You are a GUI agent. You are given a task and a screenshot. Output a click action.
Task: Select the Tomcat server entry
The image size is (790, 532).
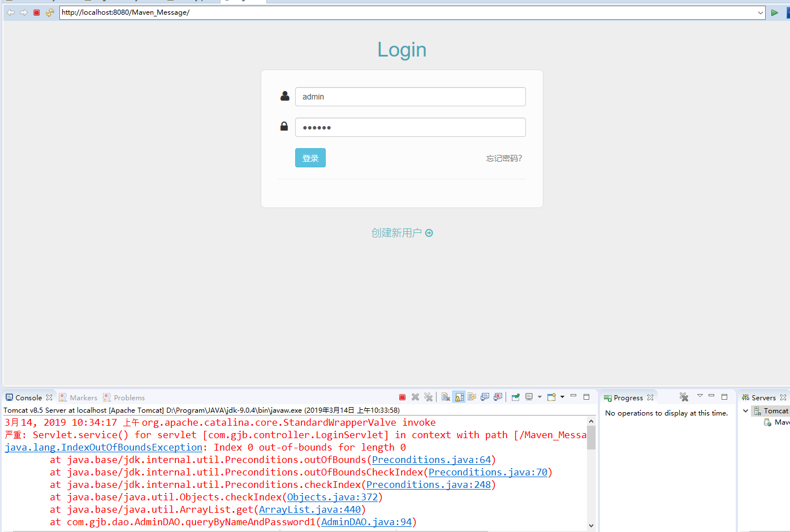(x=771, y=411)
